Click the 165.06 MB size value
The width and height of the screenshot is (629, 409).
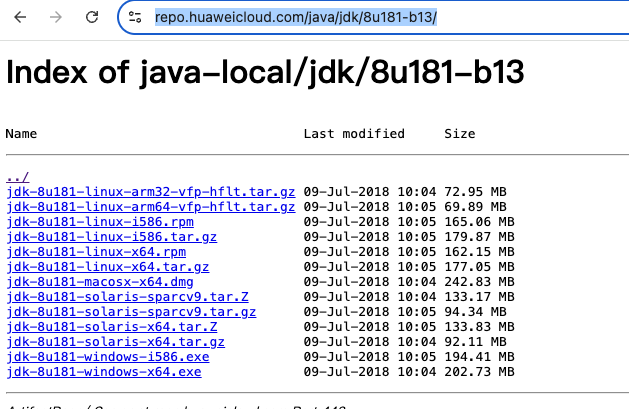click(x=479, y=222)
